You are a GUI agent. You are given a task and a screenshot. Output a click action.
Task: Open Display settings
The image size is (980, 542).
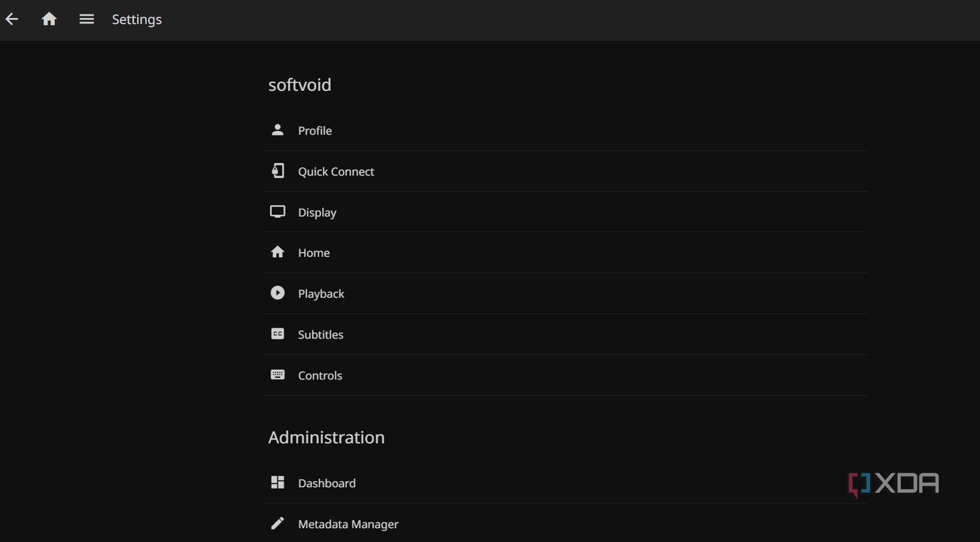click(x=566, y=212)
